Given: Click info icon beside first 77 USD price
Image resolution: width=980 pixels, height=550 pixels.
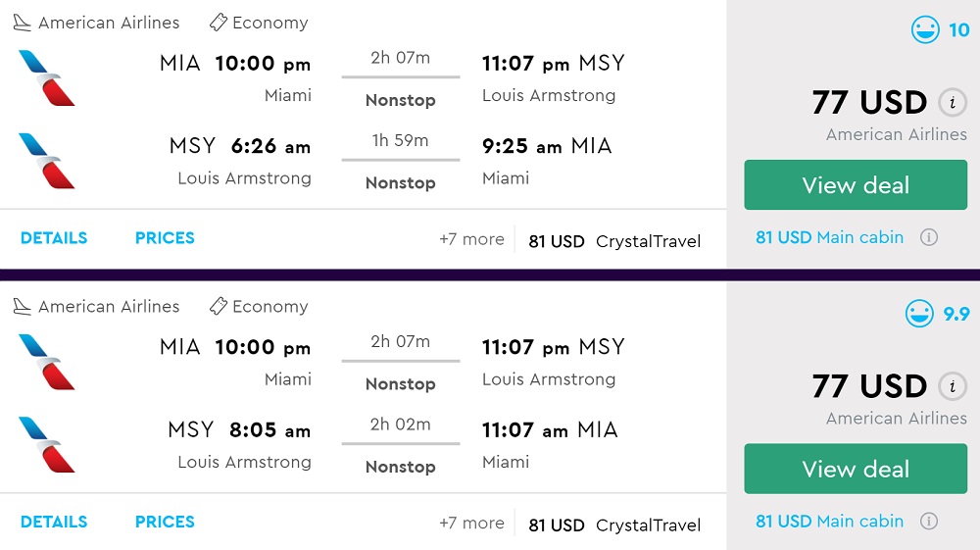Looking at the screenshot, I should 950,102.
